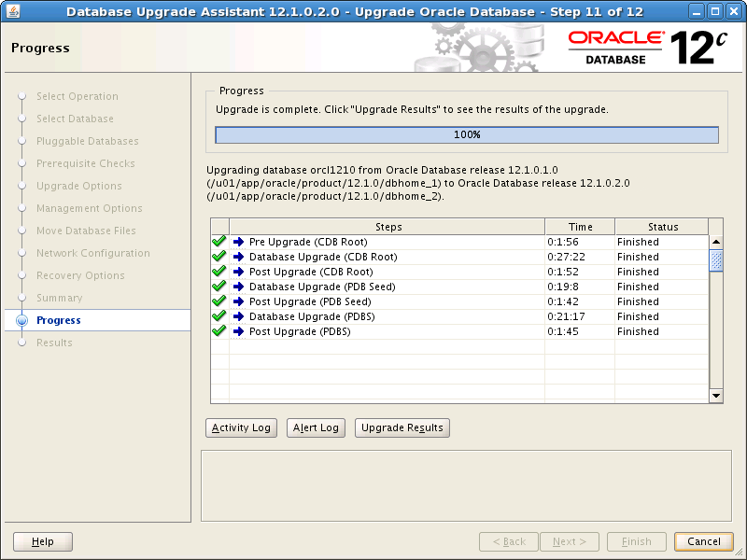Click blue arrow beside Post Upgrade (PDB Seed)
Image resolution: width=747 pixels, height=560 pixels.
238,301
